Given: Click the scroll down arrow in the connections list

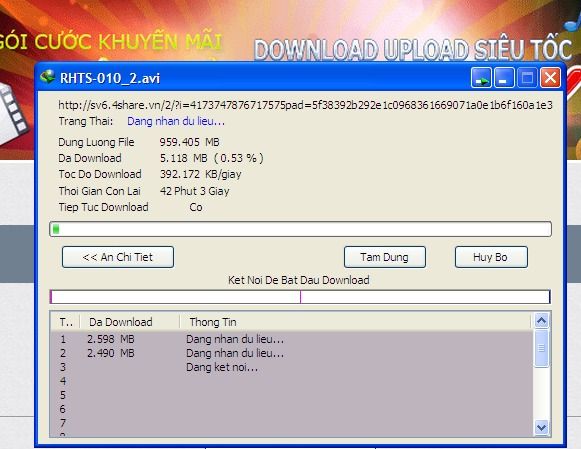Looking at the screenshot, I should pyautogui.click(x=541, y=428).
